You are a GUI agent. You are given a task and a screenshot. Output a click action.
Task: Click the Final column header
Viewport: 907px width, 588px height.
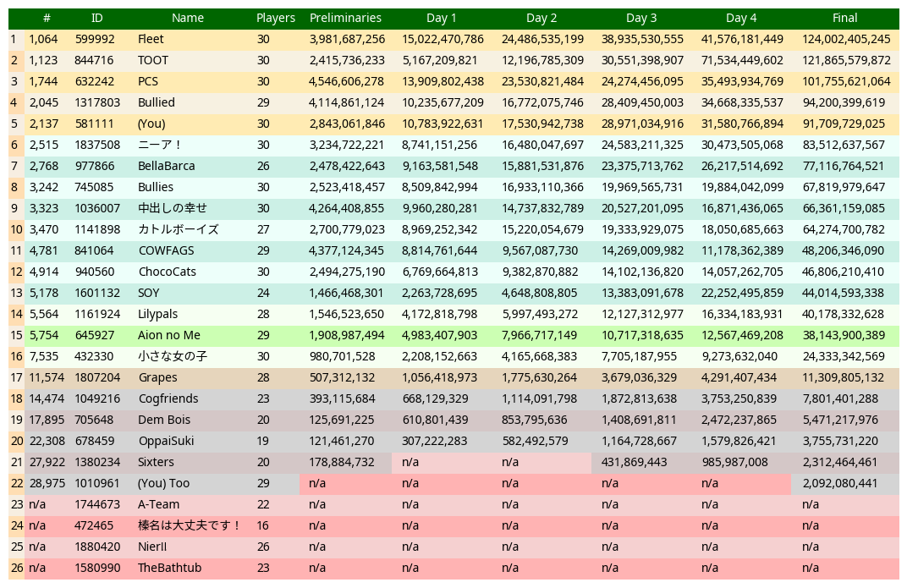(x=844, y=18)
